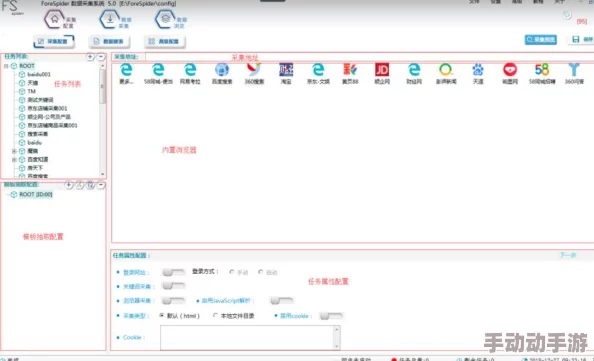
Task: Open the 360搜索 bookmark icon
Action: click(254, 70)
